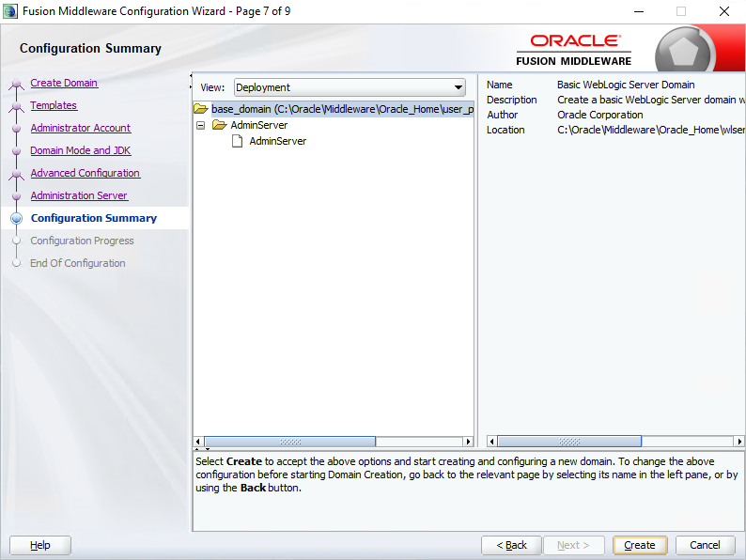Open the Create Domain step link
Viewport: 746px width, 560px height.
pyautogui.click(x=64, y=83)
